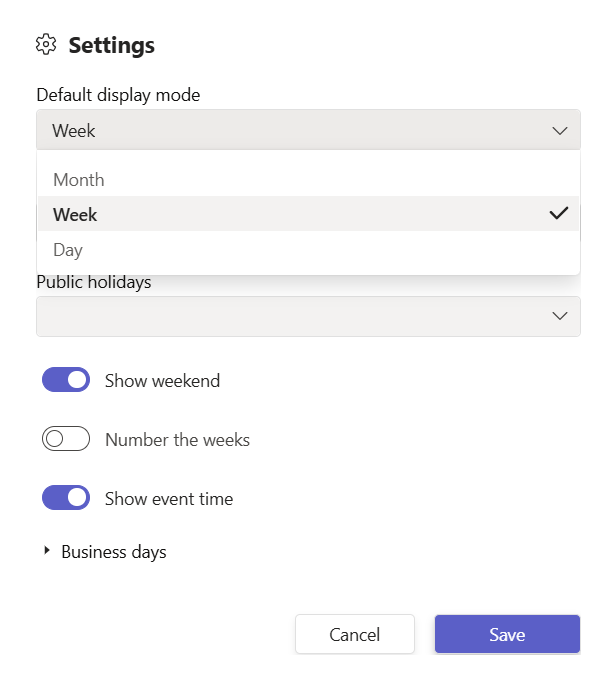The height and width of the screenshot is (693, 613).
Task: Expand the Business days section label
Action: point(114,552)
